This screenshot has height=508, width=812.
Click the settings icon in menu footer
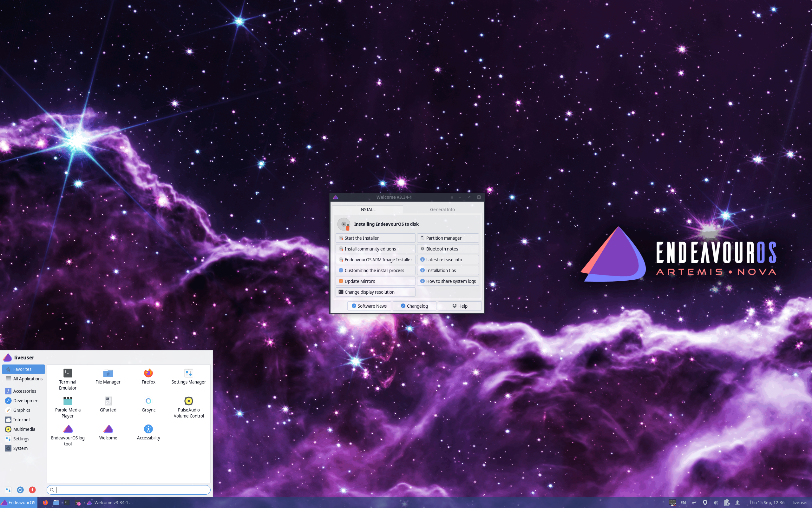[8, 490]
